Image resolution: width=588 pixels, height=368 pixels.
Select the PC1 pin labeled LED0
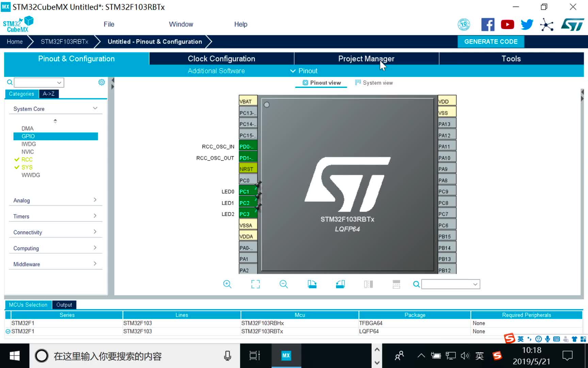tap(248, 191)
